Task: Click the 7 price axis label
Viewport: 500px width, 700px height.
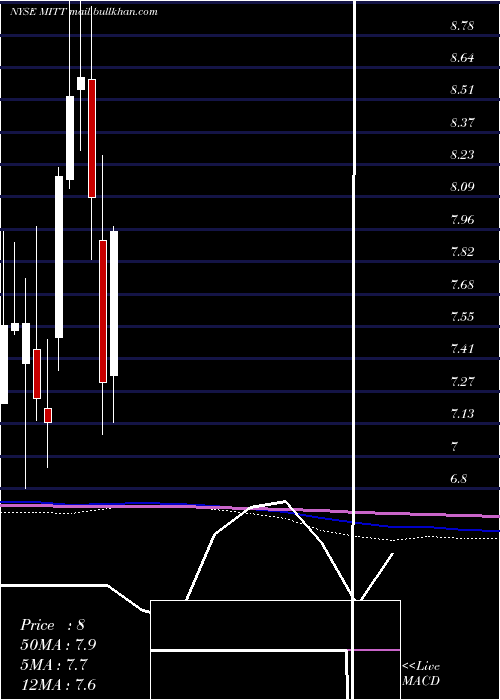Action: click(455, 446)
